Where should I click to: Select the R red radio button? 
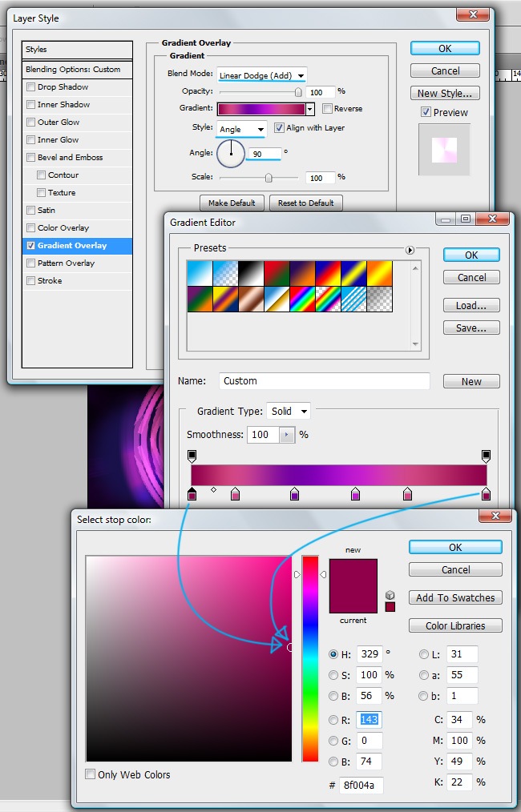tap(333, 720)
